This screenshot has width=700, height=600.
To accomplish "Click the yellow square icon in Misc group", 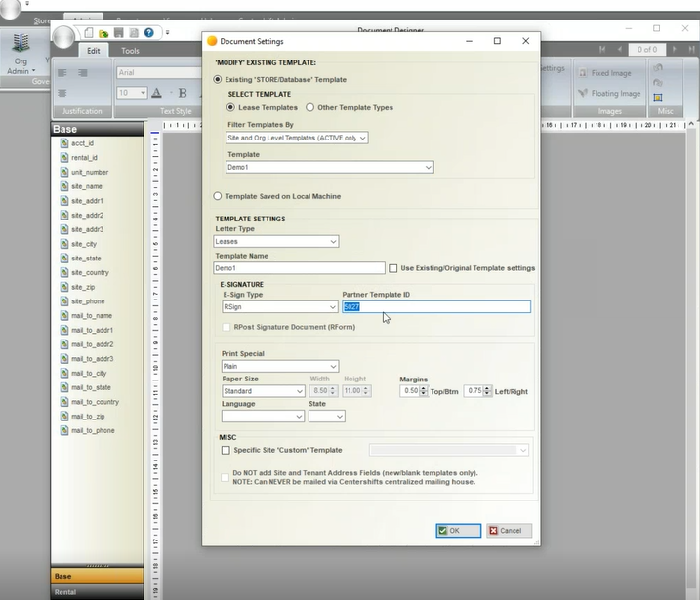I will click(x=658, y=98).
